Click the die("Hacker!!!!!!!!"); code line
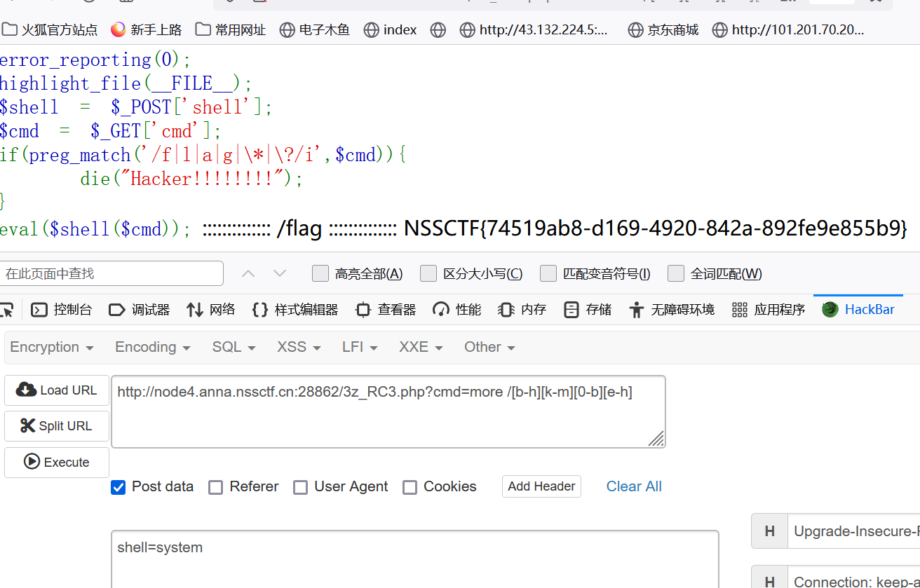Image resolution: width=920 pixels, height=588 pixels. (192, 178)
